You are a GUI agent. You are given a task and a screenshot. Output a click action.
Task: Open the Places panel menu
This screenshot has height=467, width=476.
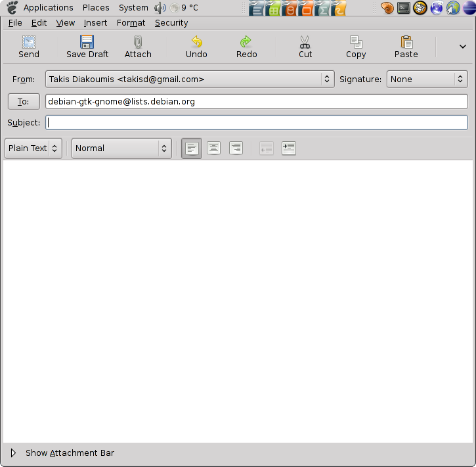[96, 8]
